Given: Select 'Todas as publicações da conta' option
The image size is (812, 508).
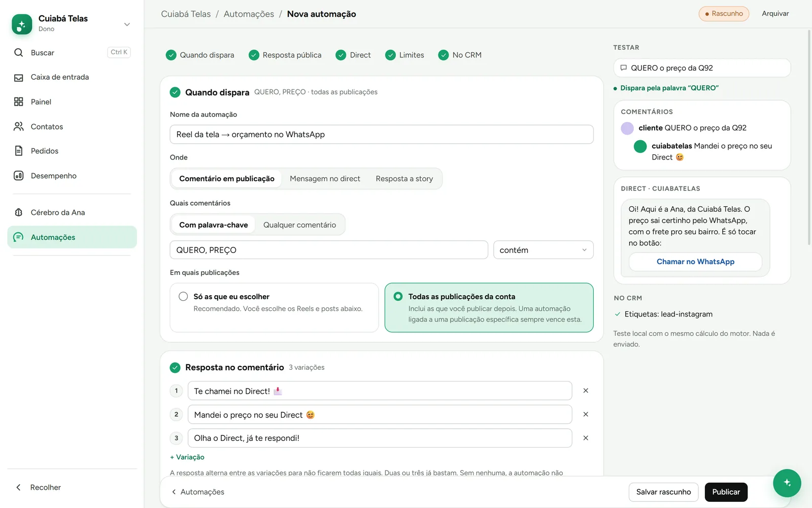Looking at the screenshot, I should pos(489,307).
